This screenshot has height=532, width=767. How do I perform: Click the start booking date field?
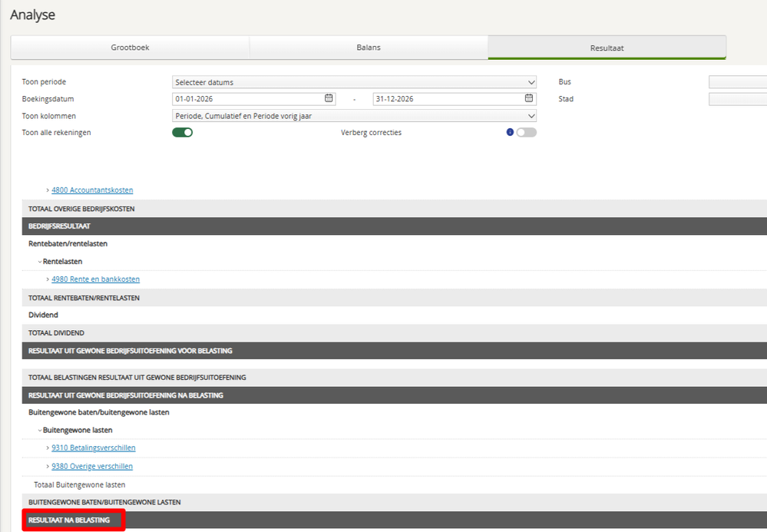pos(254,99)
